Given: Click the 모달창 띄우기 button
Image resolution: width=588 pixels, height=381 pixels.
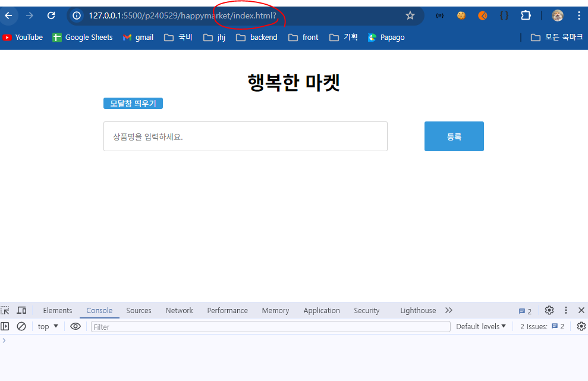Looking at the screenshot, I should coord(133,104).
